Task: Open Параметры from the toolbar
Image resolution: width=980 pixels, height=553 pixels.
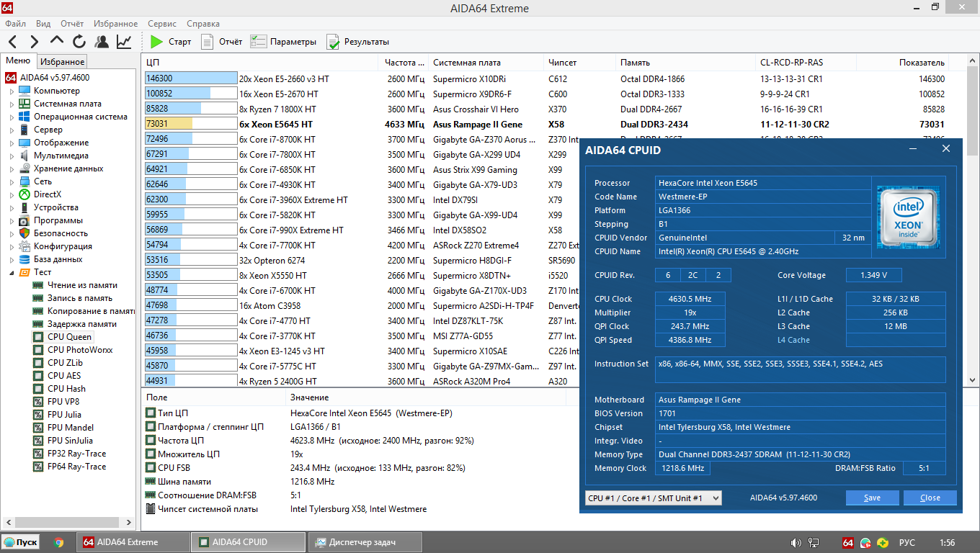Action: [283, 42]
